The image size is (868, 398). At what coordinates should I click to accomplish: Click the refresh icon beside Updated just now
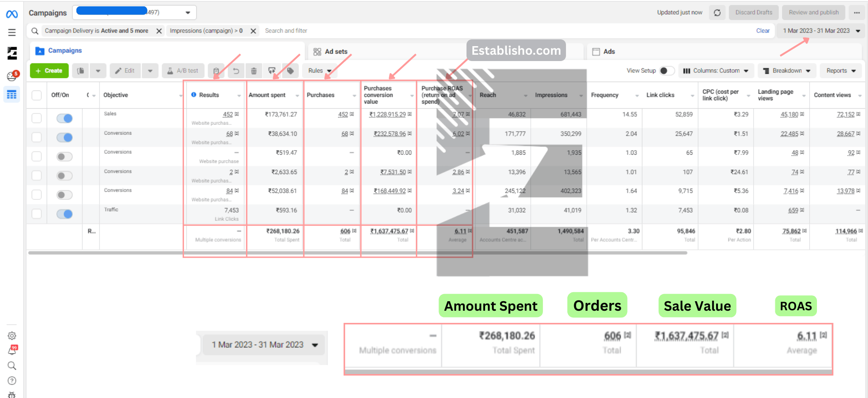(717, 13)
